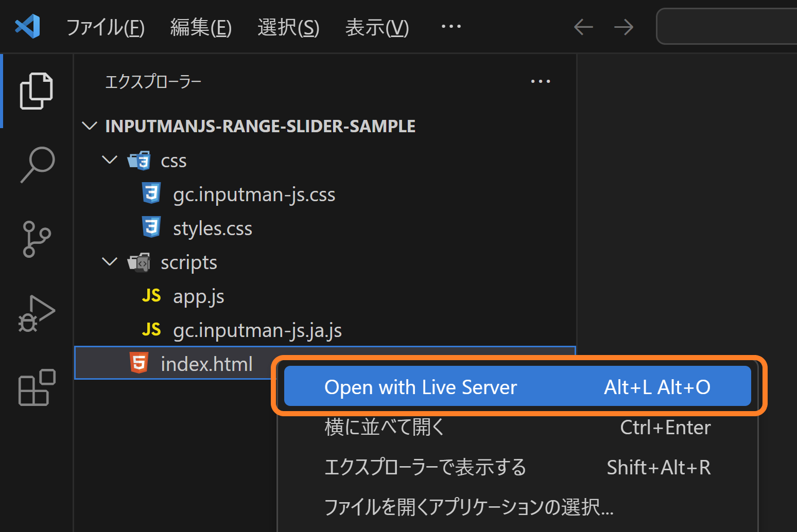This screenshot has height=532, width=797.
Task: Open the 表示(V) menu
Action: tap(377, 27)
